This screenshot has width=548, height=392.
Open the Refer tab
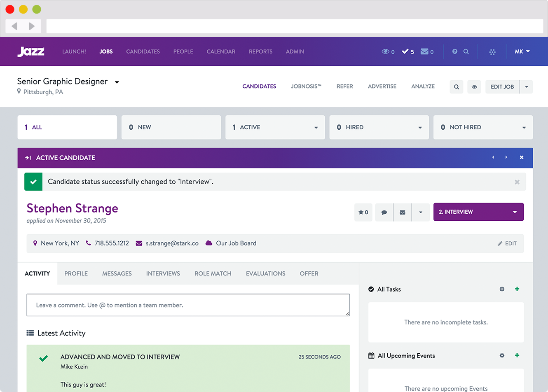pos(345,86)
